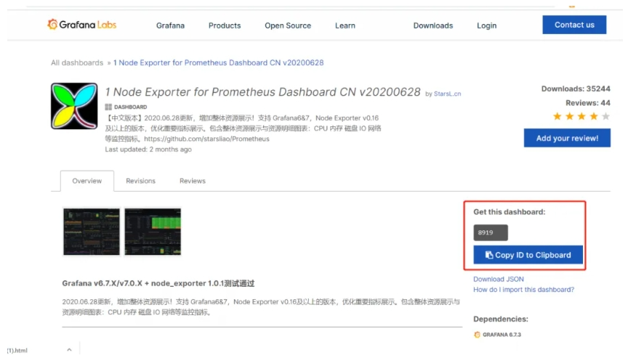Go to Downloads page
This screenshot has width=644, height=358.
433,25
